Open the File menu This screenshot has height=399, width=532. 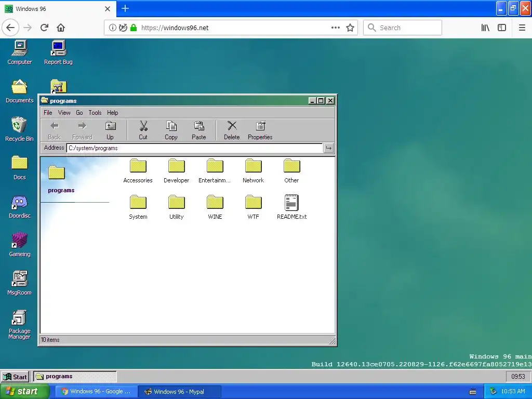pyautogui.click(x=48, y=113)
